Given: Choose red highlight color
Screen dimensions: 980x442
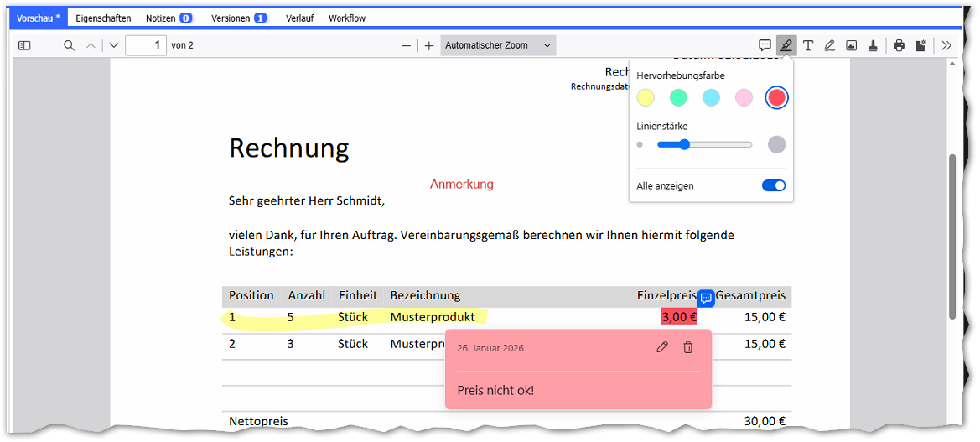Looking at the screenshot, I should tap(777, 97).
